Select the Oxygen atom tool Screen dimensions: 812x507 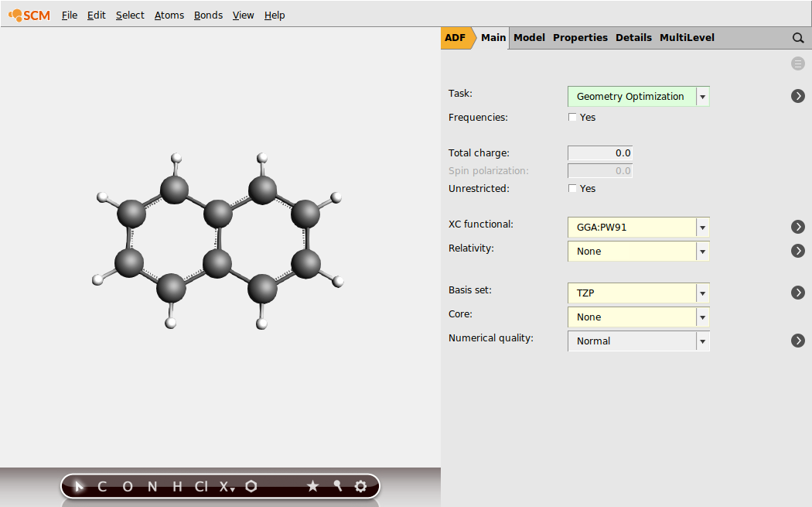pos(127,486)
